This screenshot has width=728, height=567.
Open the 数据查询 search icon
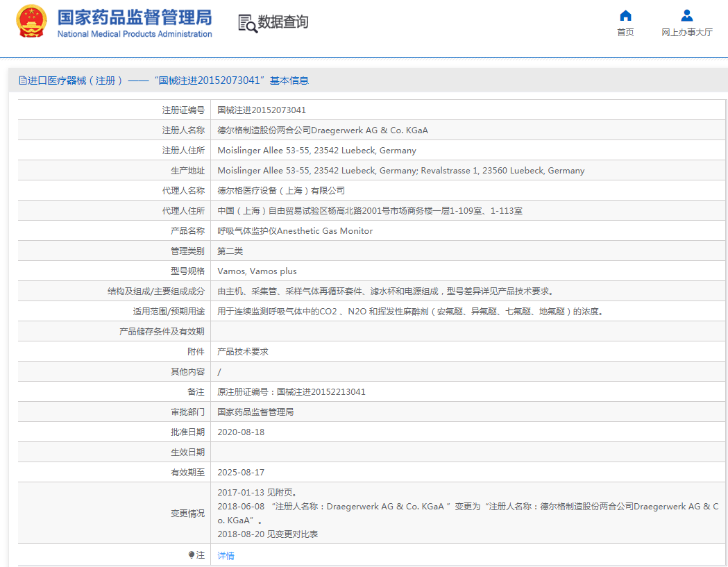[x=248, y=23]
